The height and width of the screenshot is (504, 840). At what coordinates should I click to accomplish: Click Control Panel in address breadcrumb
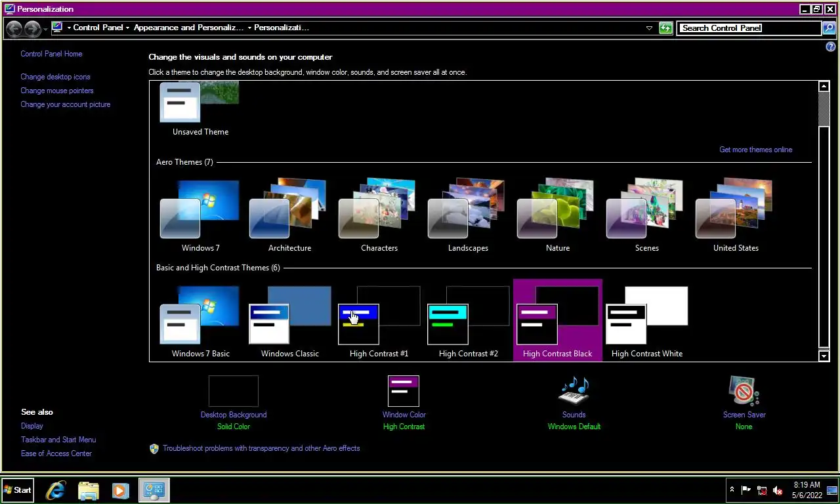pyautogui.click(x=98, y=28)
